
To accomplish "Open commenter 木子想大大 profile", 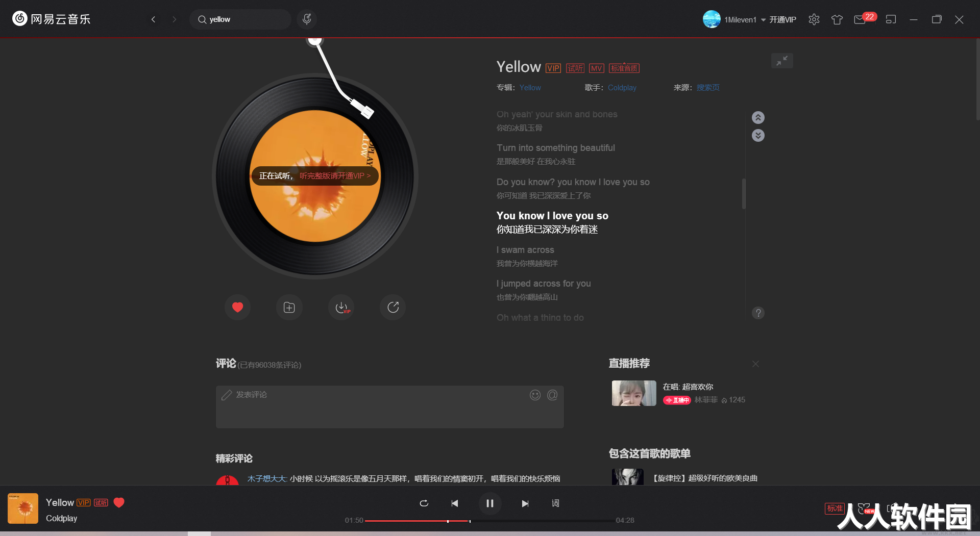I will point(266,478).
